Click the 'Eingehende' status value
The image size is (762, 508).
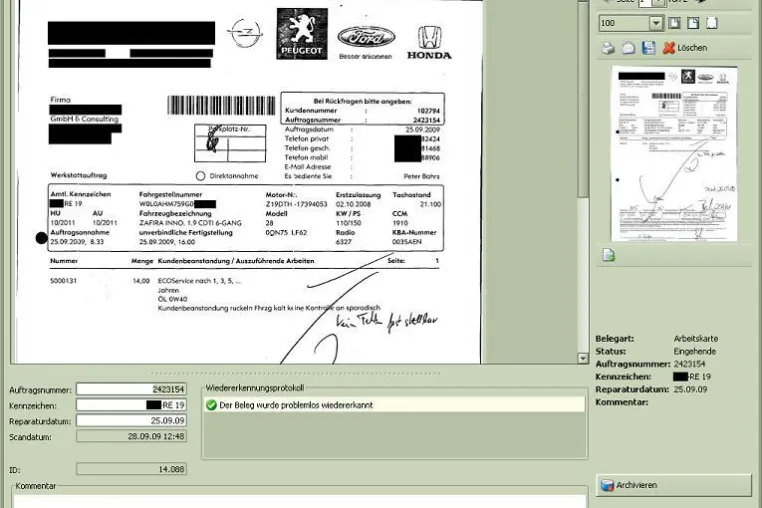tap(694, 351)
